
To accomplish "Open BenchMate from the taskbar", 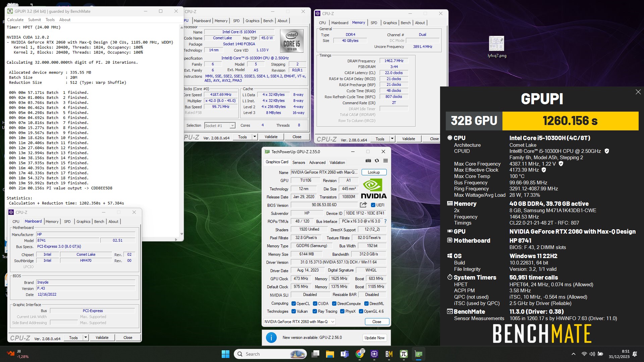I will 389,354.
